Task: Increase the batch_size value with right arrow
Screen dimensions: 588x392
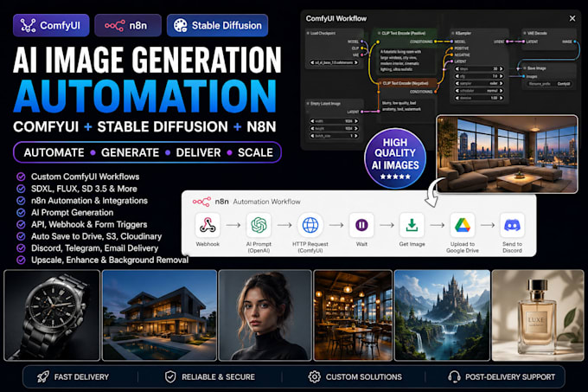Action: coord(356,136)
